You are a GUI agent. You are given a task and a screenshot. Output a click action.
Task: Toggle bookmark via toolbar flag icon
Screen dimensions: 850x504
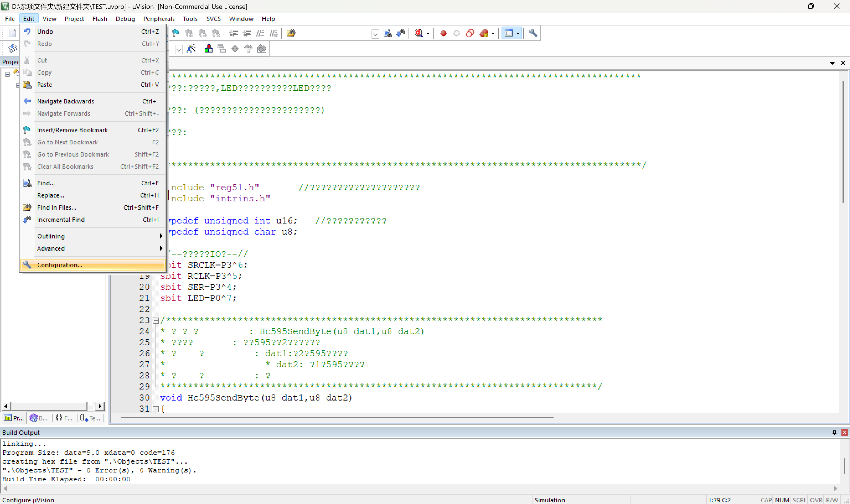tap(176, 33)
